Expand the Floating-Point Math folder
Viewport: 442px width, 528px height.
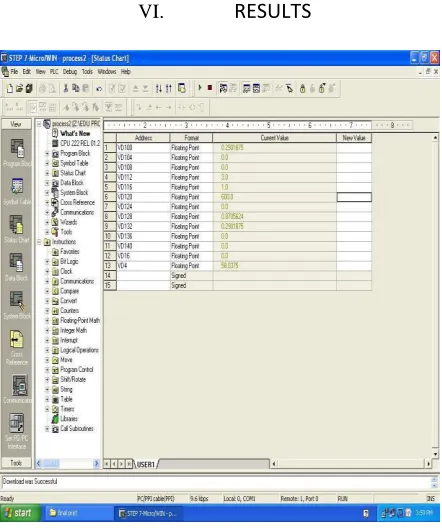(47, 321)
